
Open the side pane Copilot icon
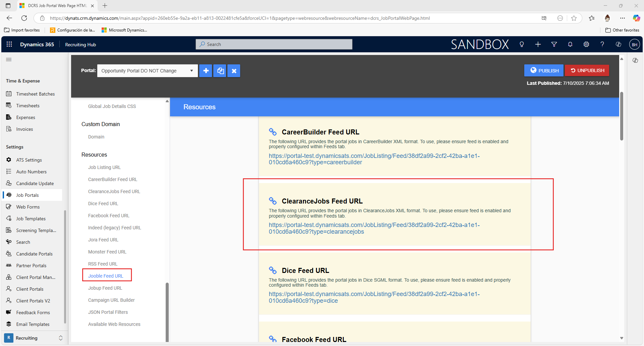[x=635, y=60]
